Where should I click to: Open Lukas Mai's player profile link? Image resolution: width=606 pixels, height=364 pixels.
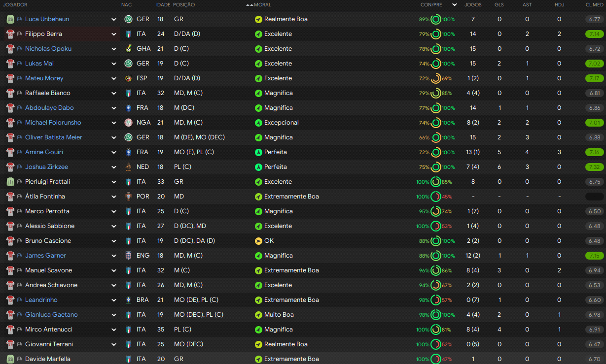point(39,64)
